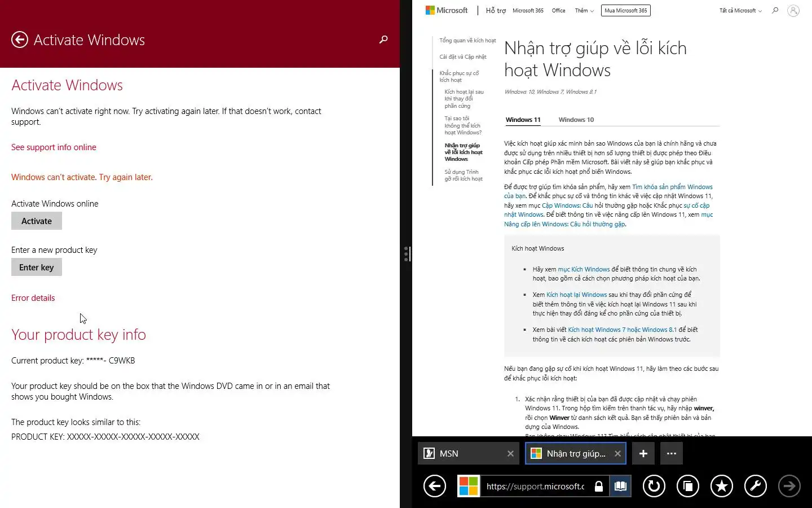Close the MSN browser tab
812x508 pixels.
pos(510,453)
